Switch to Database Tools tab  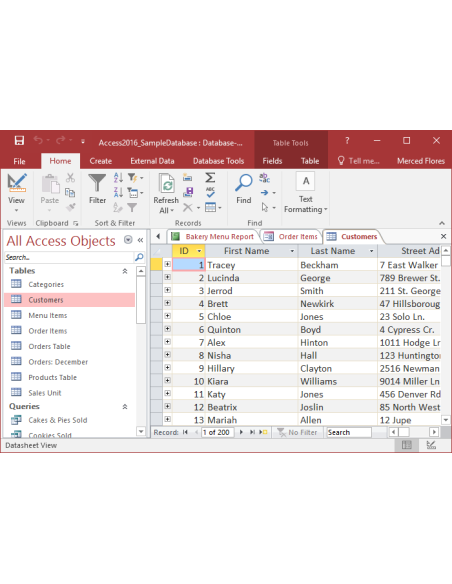tap(218, 161)
